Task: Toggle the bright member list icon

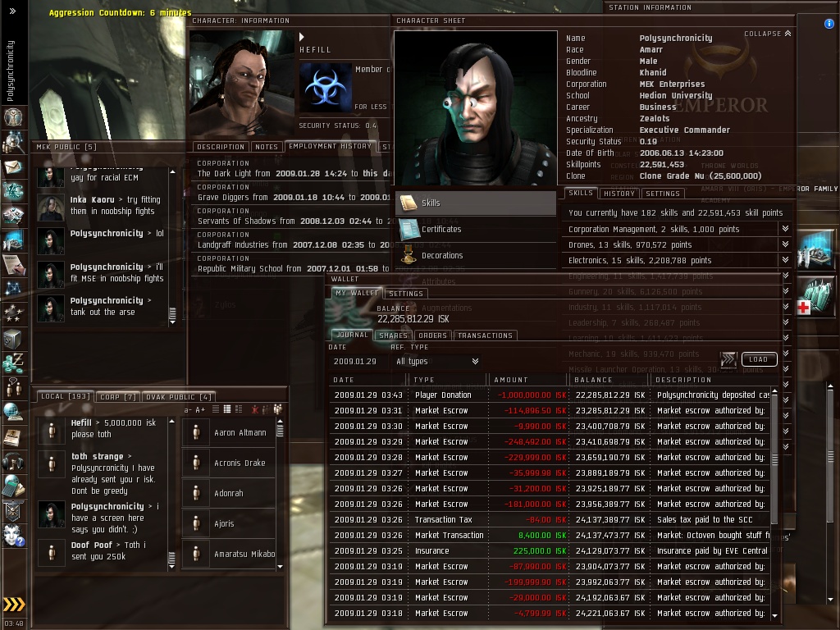Action: [277, 409]
